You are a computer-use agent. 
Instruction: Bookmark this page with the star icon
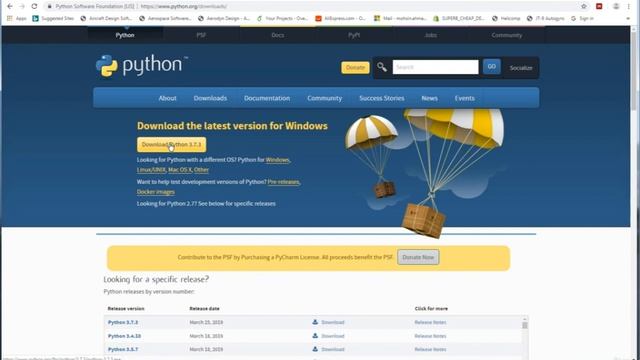click(x=584, y=6)
